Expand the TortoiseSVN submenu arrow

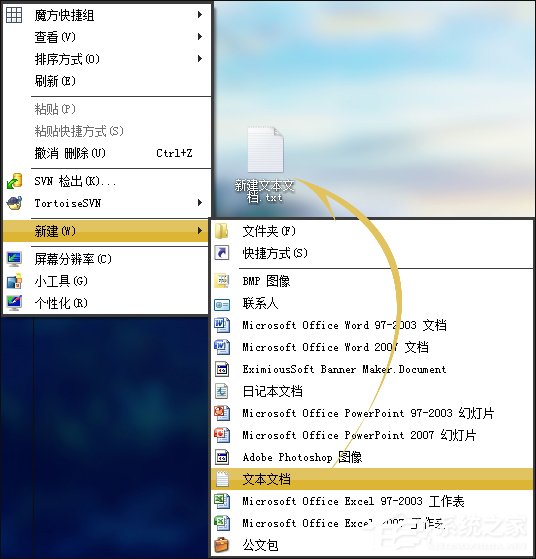click(200, 203)
